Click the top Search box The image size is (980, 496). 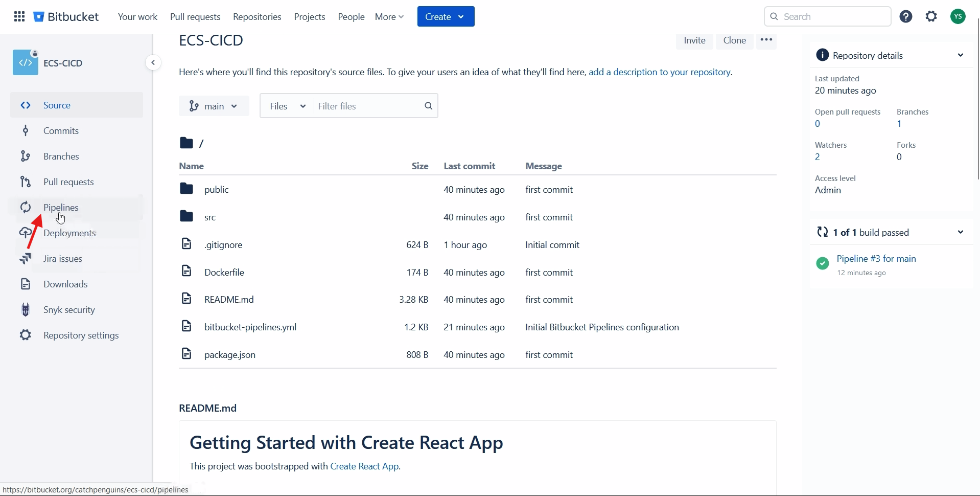tap(827, 16)
